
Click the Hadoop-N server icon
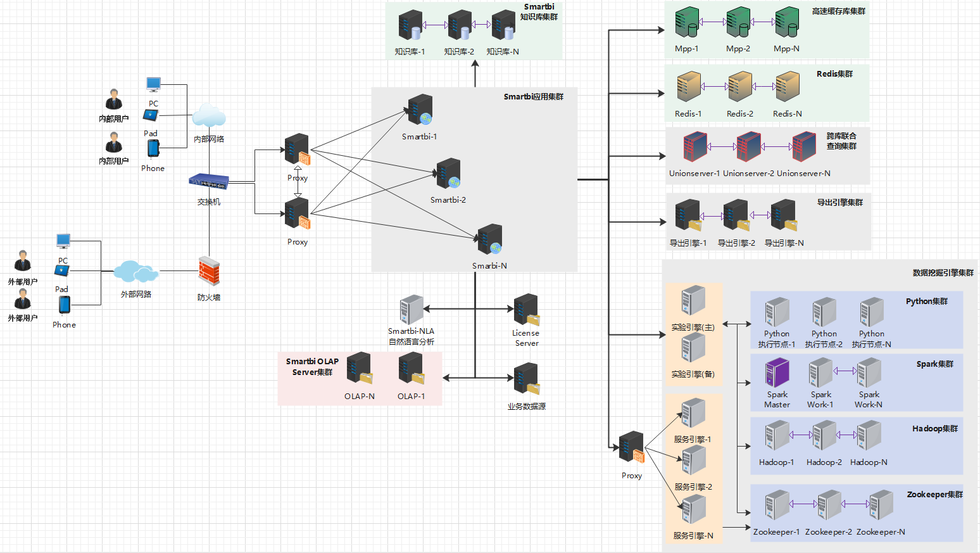click(869, 436)
